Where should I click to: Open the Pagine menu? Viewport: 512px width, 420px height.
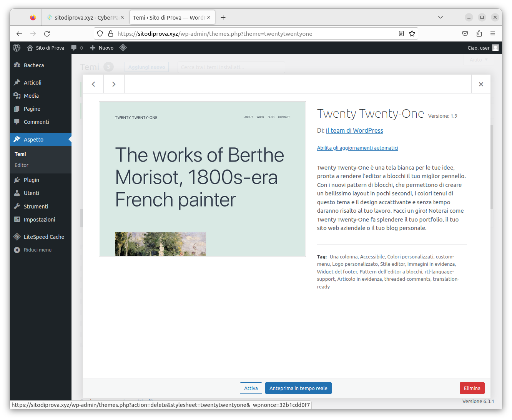(x=41, y=109)
